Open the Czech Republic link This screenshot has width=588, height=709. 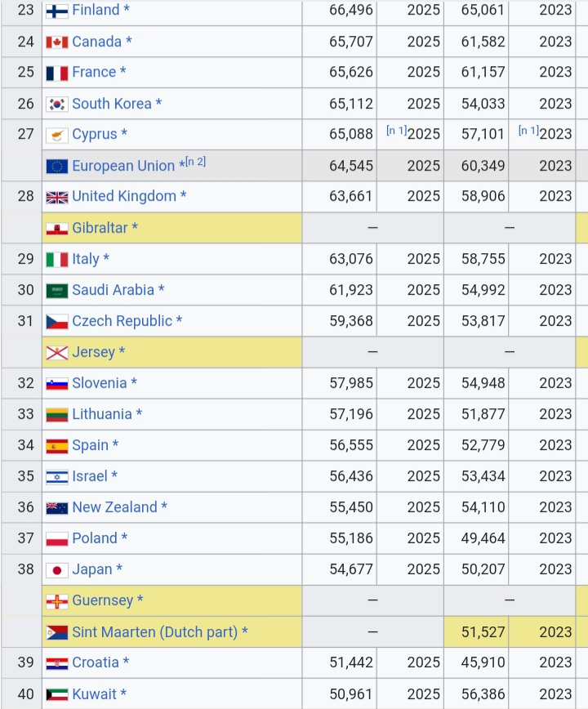click(x=122, y=321)
